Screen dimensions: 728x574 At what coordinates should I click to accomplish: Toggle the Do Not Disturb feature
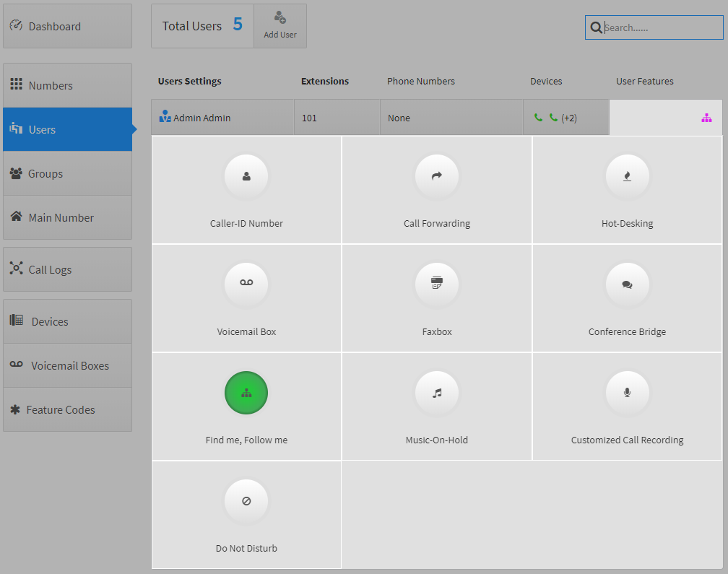point(246,501)
